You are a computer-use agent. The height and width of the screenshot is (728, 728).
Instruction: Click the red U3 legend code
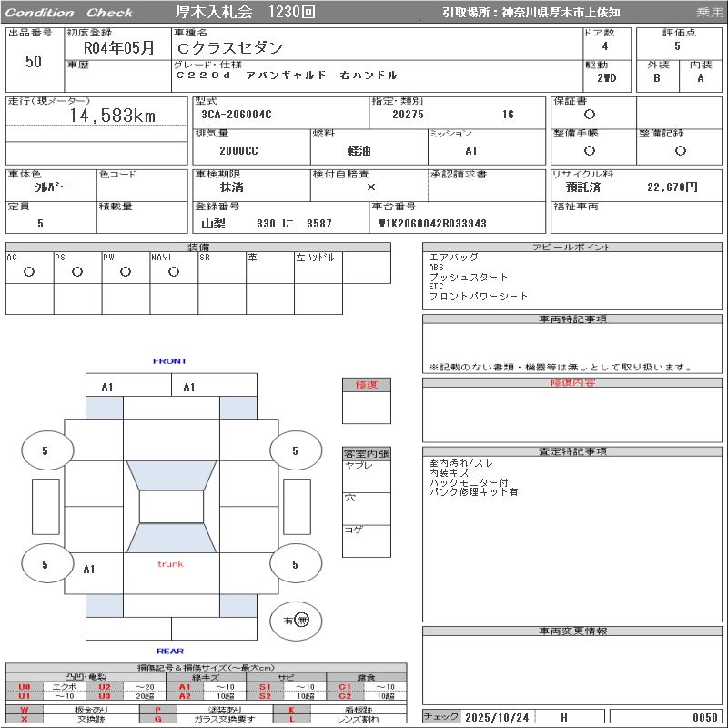tap(105, 696)
